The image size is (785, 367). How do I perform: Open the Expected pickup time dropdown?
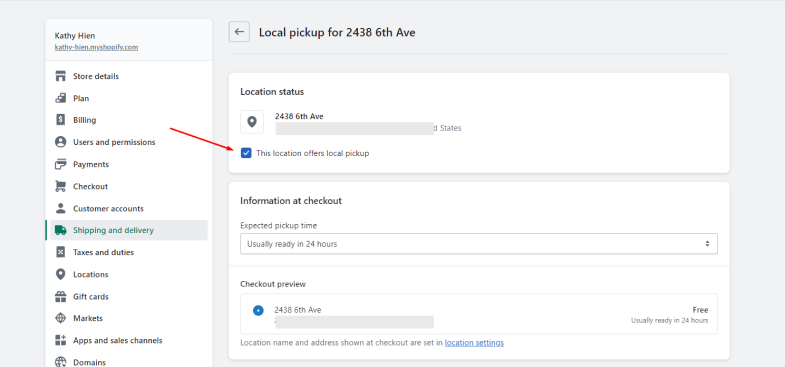coord(479,244)
